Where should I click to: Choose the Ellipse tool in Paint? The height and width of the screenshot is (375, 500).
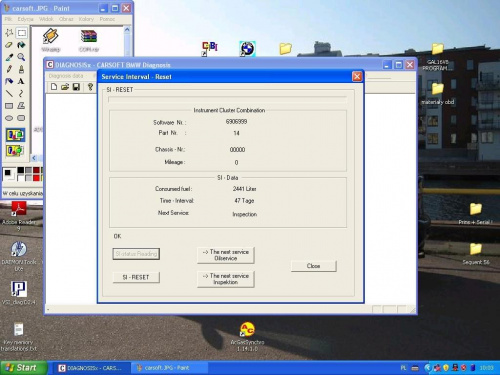tap(9, 118)
